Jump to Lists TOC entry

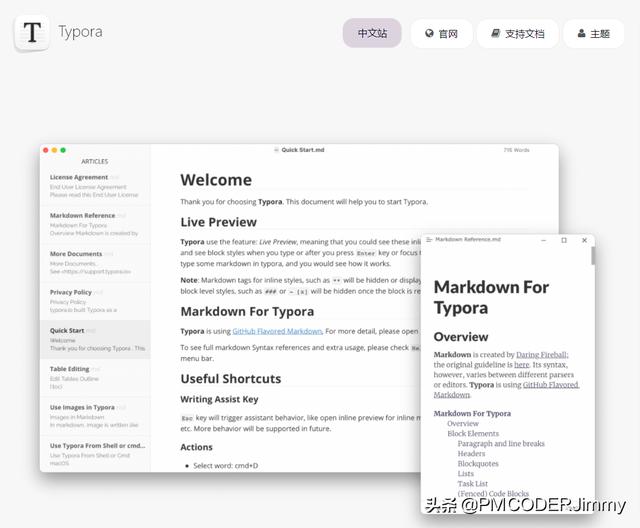[x=465, y=474]
